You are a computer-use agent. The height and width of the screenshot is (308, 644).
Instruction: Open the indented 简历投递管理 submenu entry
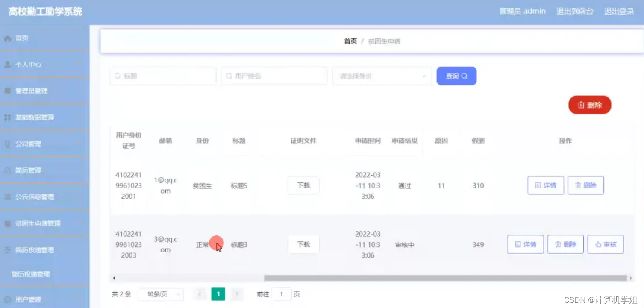pyautogui.click(x=31, y=274)
